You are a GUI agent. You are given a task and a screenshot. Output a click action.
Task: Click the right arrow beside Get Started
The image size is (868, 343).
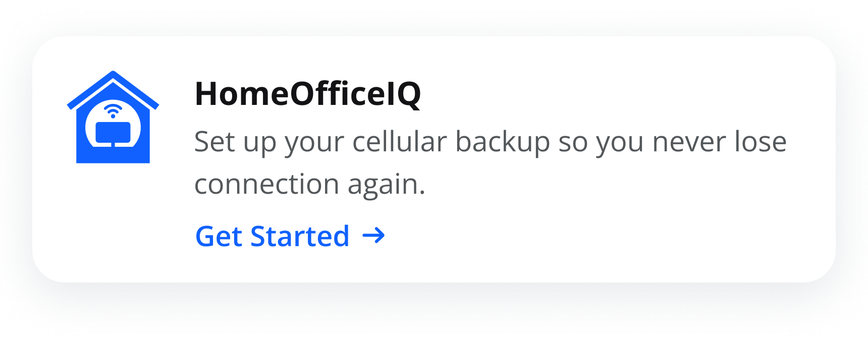(374, 236)
